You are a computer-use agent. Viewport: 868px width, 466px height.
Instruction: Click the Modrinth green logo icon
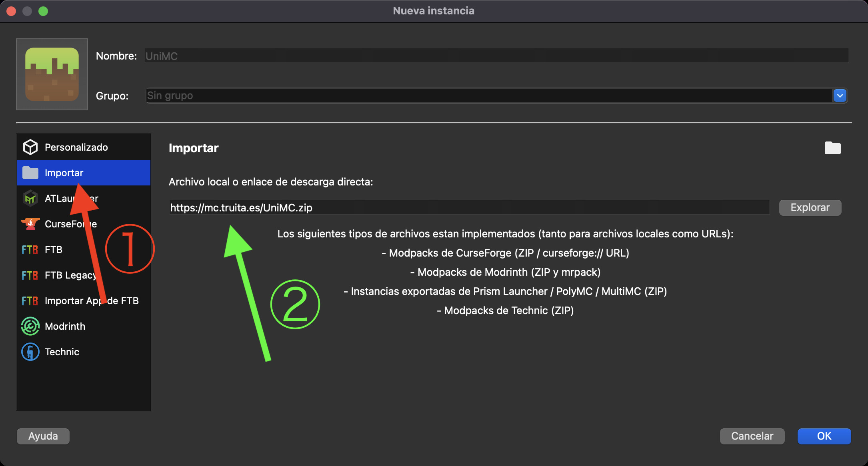(30, 326)
